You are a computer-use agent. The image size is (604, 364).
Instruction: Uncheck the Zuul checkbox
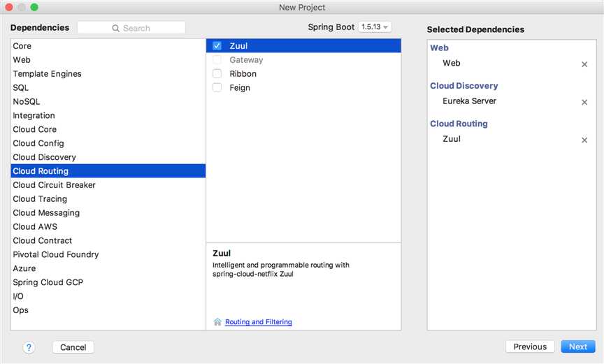[217, 46]
